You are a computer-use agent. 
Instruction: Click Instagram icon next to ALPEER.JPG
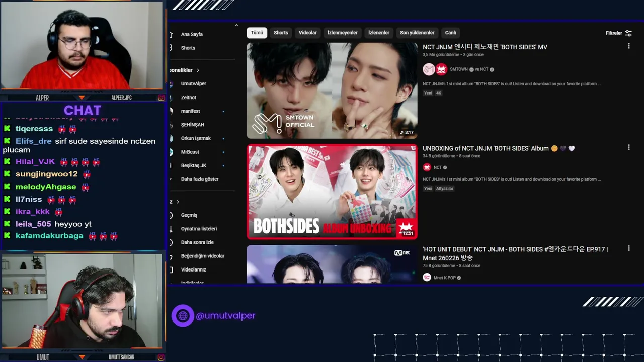(161, 98)
